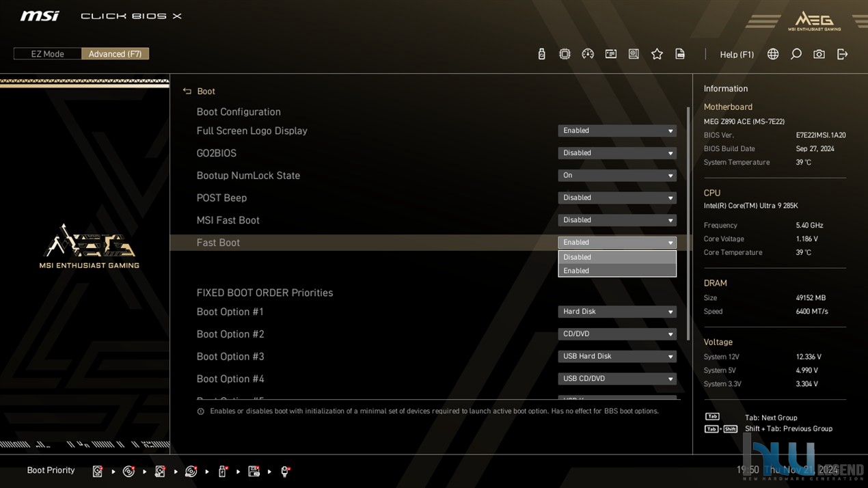Switch to EZ Mode tab

[47, 54]
